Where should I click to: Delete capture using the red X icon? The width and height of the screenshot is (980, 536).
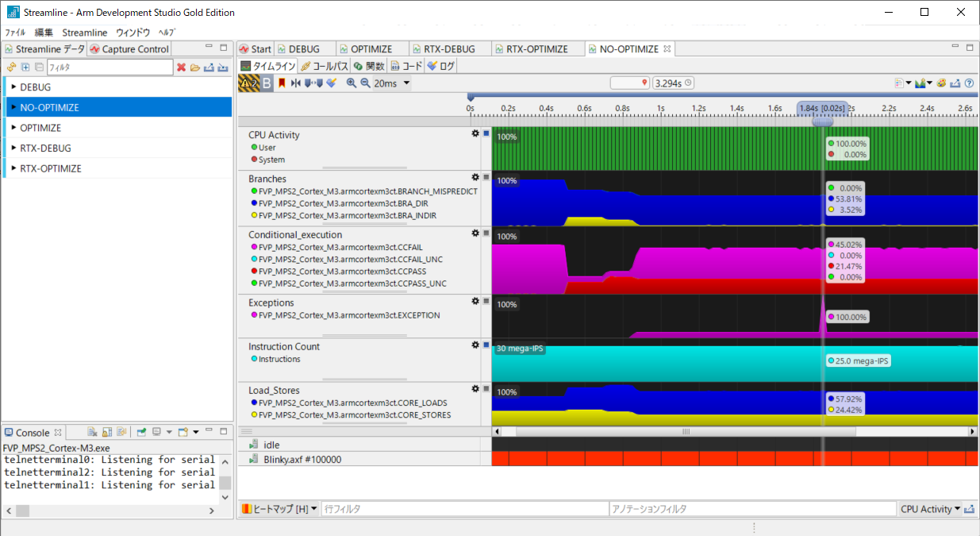tap(182, 67)
